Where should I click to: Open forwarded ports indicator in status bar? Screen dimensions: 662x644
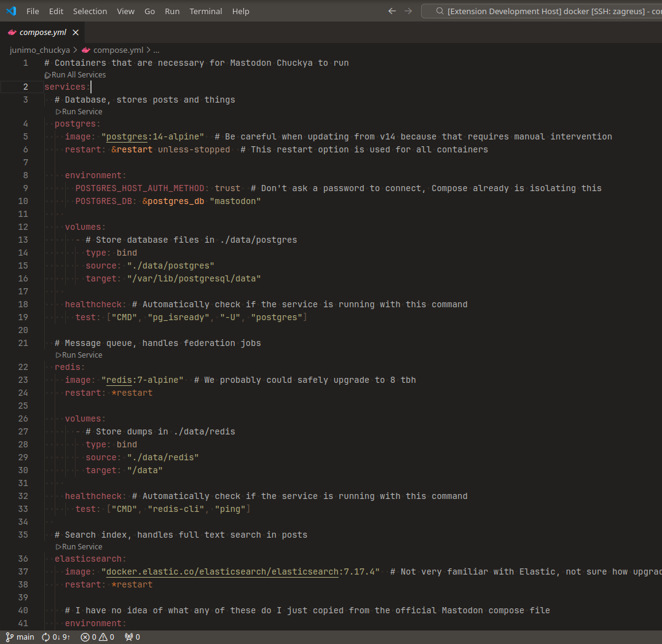(x=132, y=637)
